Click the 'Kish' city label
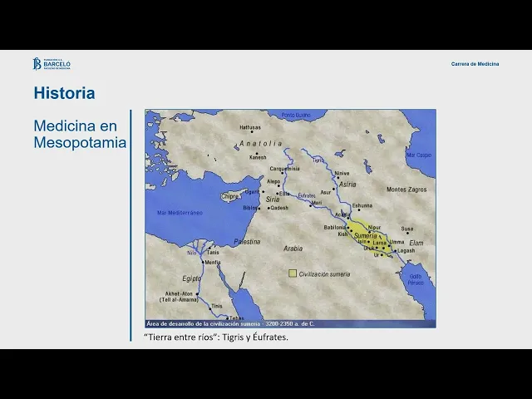This screenshot has width=532, height=399. point(342,234)
